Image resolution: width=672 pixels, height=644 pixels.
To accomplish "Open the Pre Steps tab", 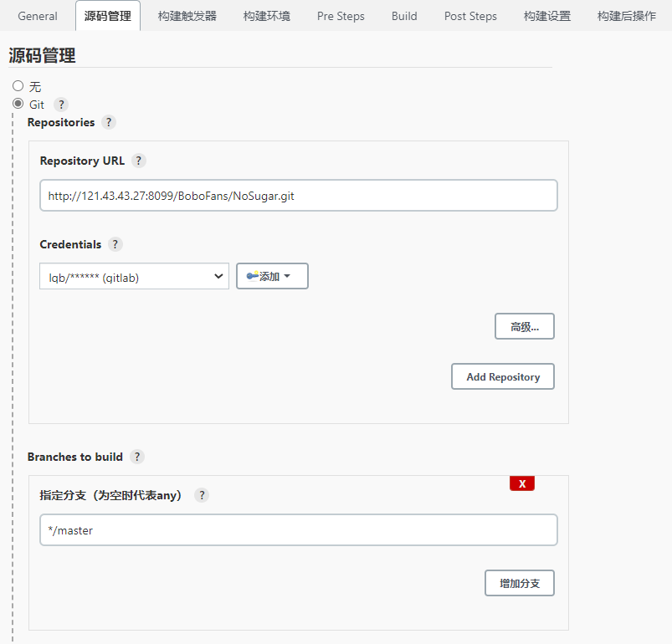I will point(341,16).
